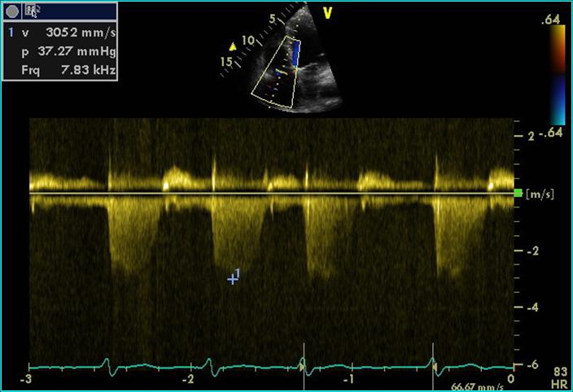Screen dimensions: 573x392
Task: Click the pressure readout "37.27 mmHg"
Action: point(77,51)
